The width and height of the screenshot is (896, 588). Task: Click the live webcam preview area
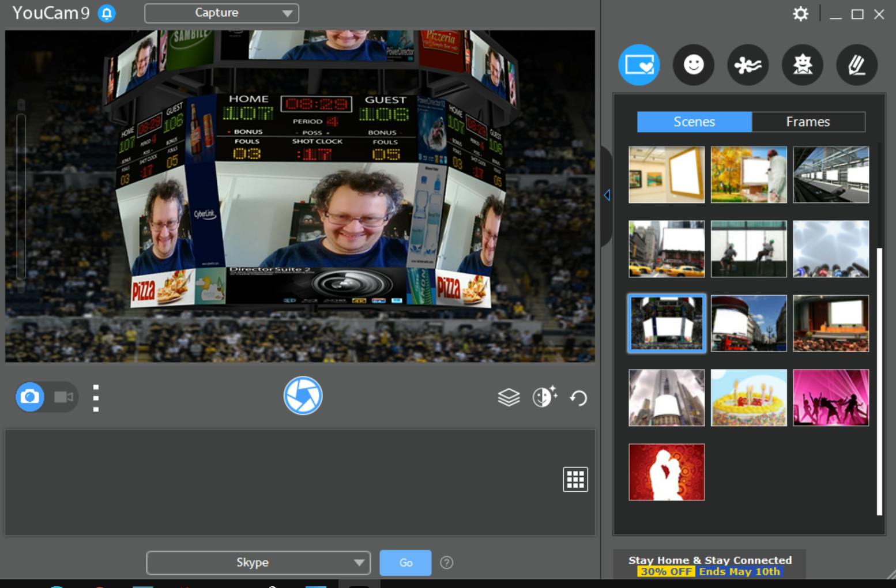pos(300,196)
